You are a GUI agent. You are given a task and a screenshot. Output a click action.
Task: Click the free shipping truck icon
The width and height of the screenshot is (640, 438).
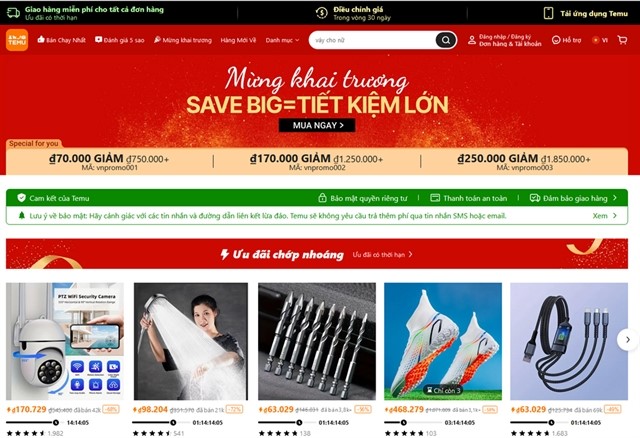[x=13, y=13]
